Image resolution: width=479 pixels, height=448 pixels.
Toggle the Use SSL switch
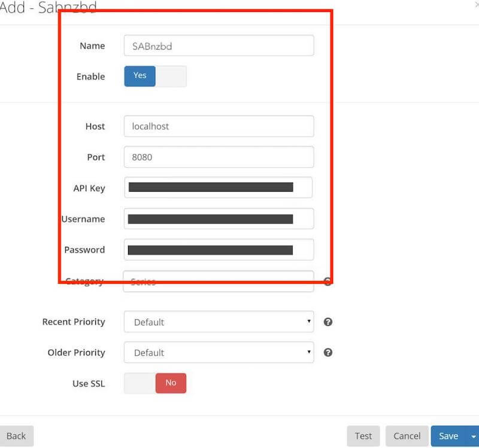click(155, 383)
